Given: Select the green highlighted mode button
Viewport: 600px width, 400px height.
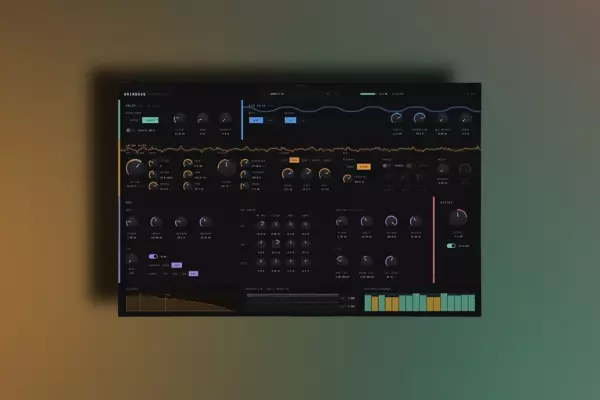Looking at the screenshot, I should [x=150, y=120].
